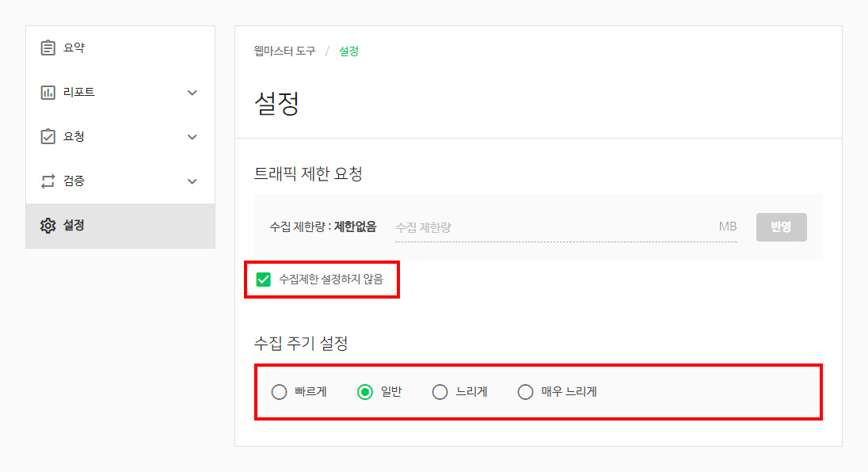Toggle the 수집제한 설정하지 않음 checkbox
868x472 pixels.
click(x=264, y=280)
